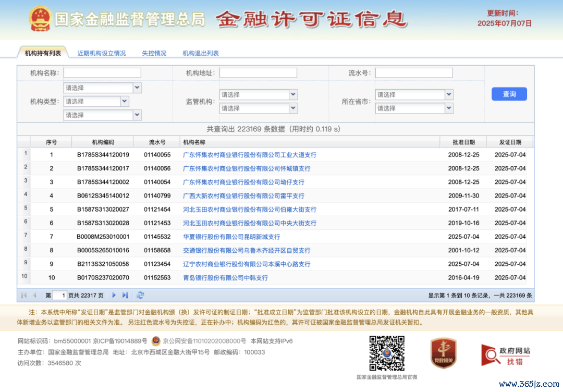563x392 pixels.
Task: Open 广东怀集农村商业银行怀城镇支行 link
Action: 247,168
